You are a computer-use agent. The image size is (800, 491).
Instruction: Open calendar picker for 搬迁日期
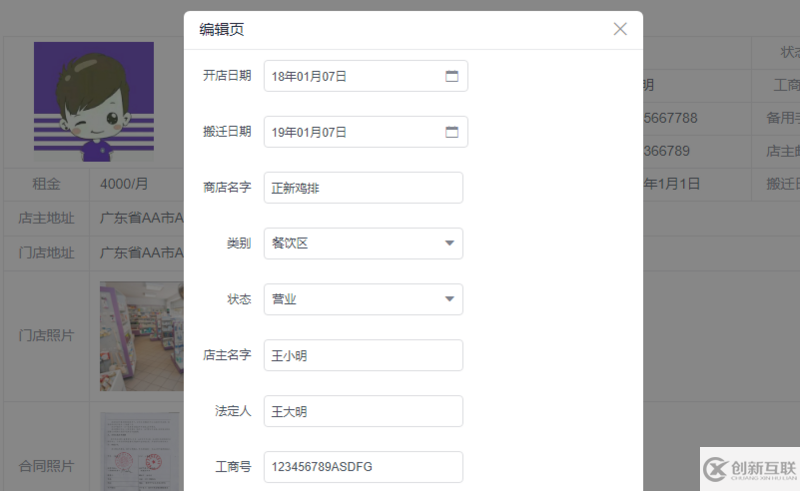tap(452, 132)
